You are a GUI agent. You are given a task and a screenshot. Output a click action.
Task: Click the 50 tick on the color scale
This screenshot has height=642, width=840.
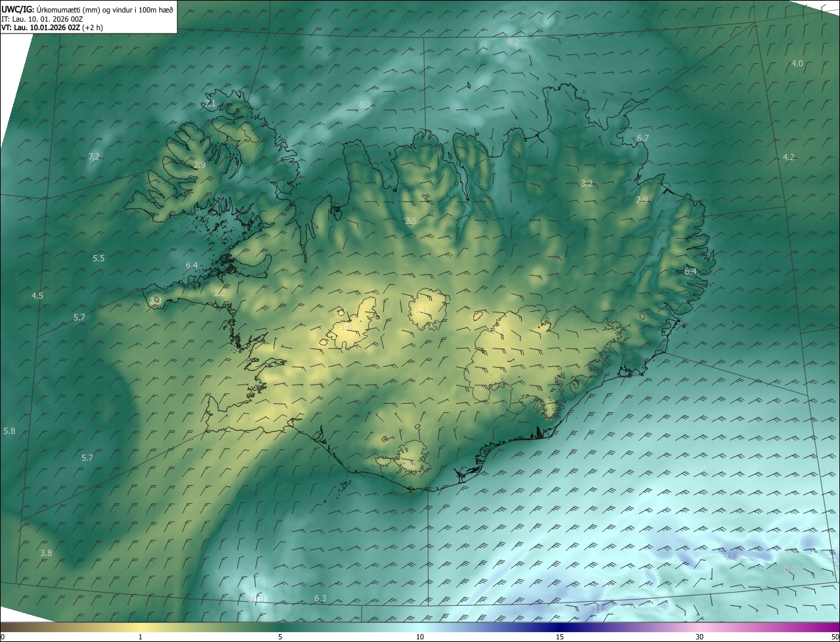tap(835, 637)
